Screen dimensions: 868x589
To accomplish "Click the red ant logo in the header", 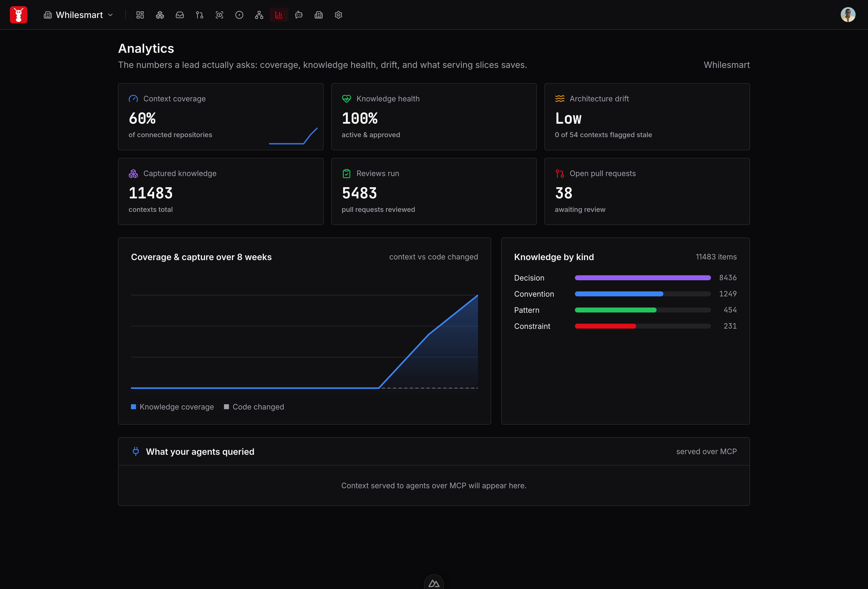I will point(18,15).
